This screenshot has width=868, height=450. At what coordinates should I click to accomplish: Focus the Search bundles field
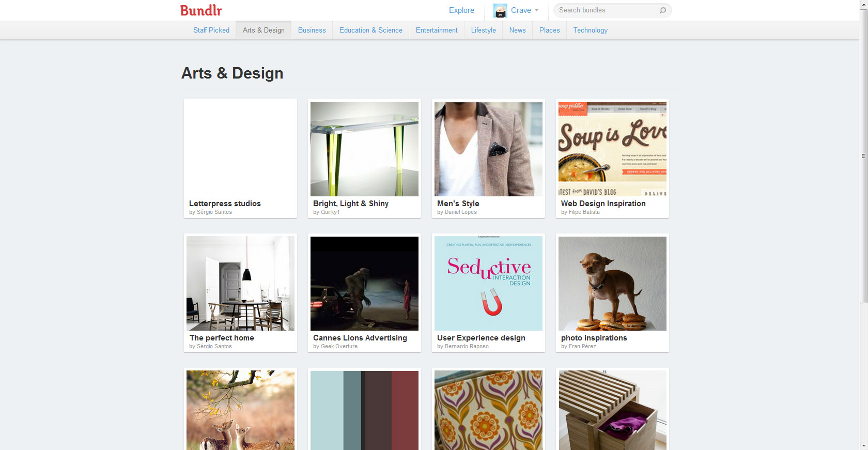click(612, 10)
